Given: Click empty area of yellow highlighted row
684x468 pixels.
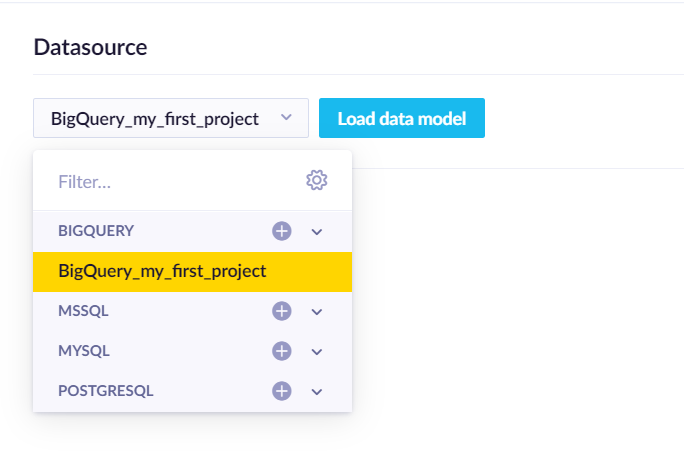Looking at the screenshot, I should pos(315,271).
